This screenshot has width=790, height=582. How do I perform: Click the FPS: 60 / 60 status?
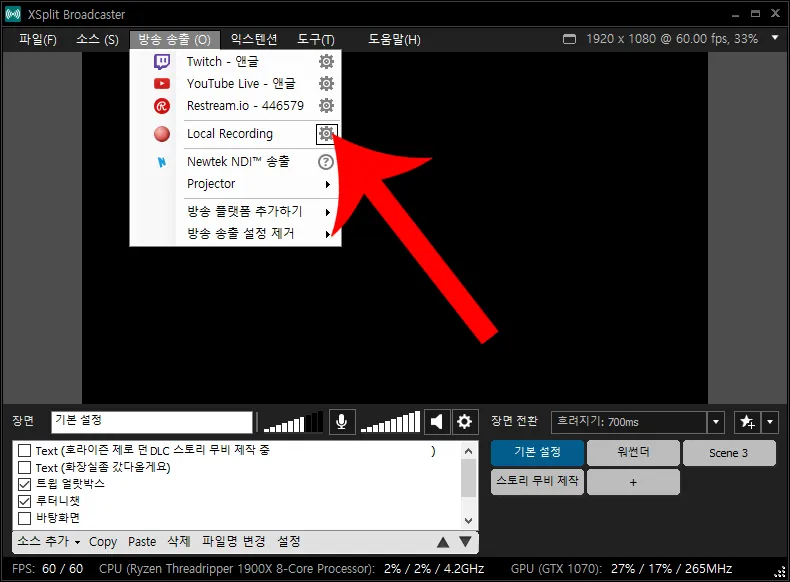point(47,569)
